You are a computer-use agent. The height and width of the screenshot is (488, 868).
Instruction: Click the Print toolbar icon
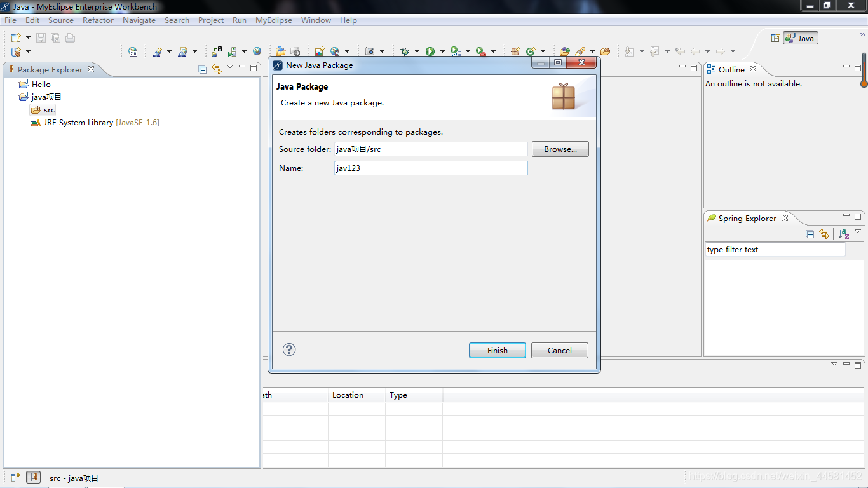(70, 38)
